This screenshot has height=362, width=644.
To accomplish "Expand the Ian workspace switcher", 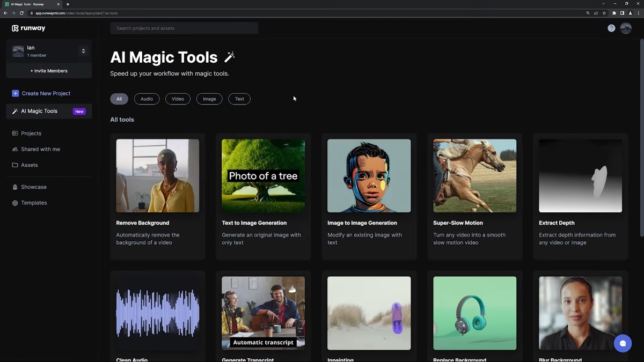I will tap(83, 51).
